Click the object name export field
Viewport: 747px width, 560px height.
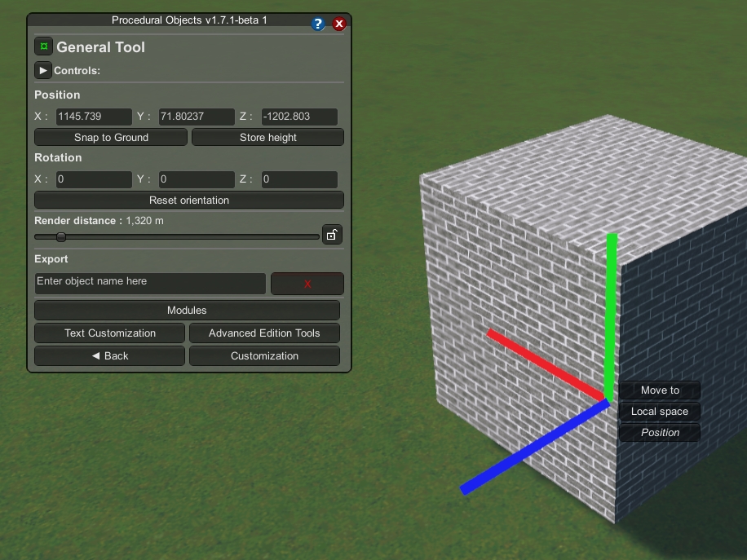coord(149,283)
